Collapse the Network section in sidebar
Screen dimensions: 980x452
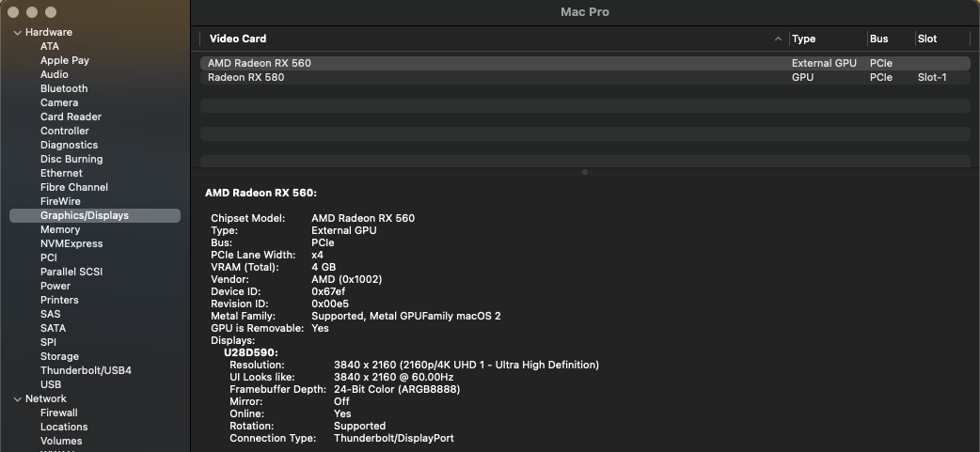tap(18, 399)
